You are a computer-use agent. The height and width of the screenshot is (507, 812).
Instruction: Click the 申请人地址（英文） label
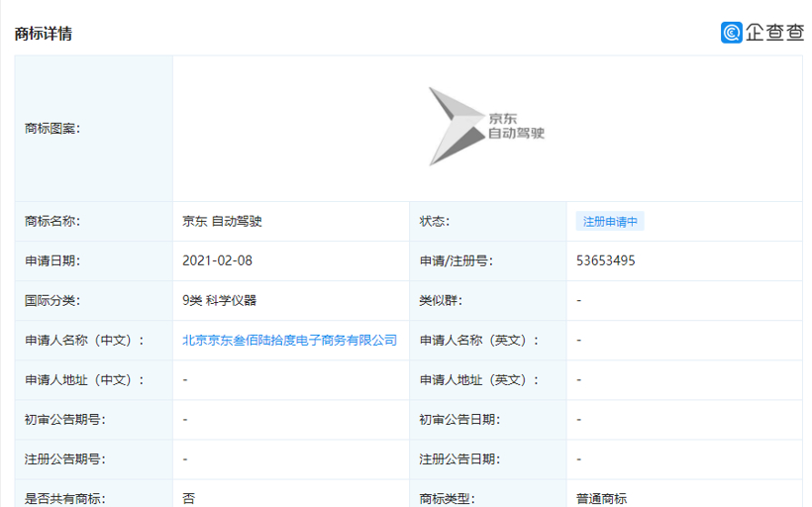pos(479,380)
